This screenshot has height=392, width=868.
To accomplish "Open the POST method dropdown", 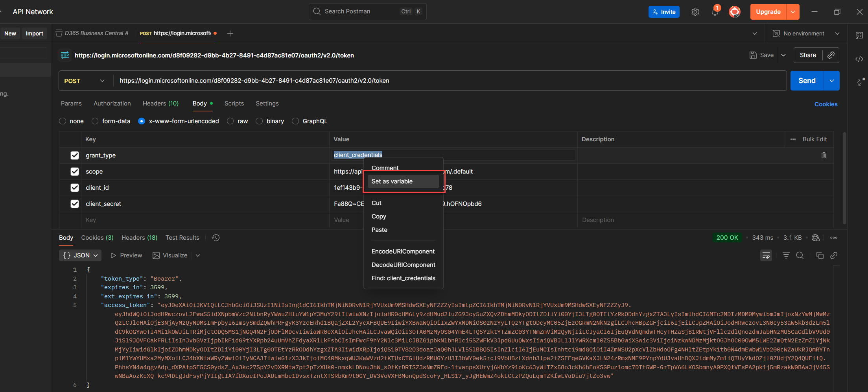I will click(85, 81).
